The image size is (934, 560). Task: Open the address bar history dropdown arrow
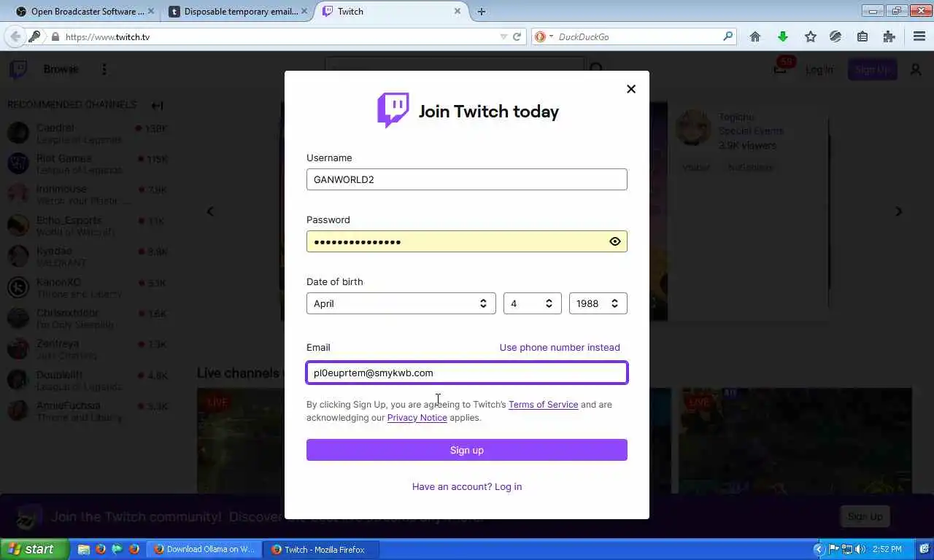pyautogui.click(x=503, y=36)
